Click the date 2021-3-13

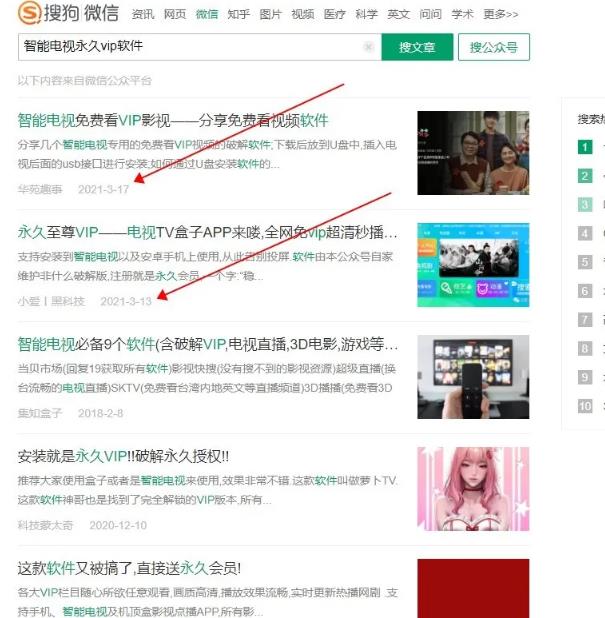point(126,302)
